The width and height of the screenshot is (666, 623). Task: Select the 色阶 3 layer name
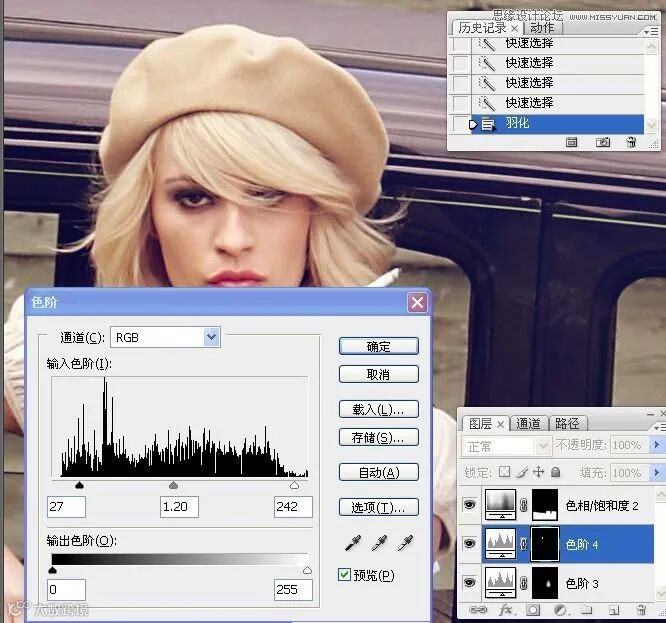click(582, 584)
